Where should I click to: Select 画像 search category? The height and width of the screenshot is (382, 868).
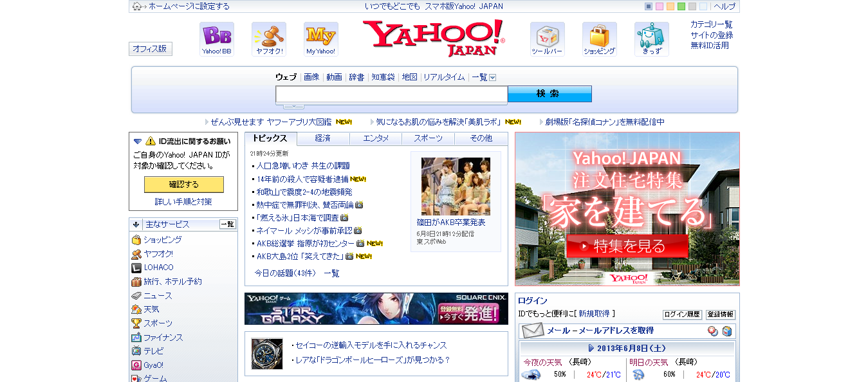coord(311,77)
